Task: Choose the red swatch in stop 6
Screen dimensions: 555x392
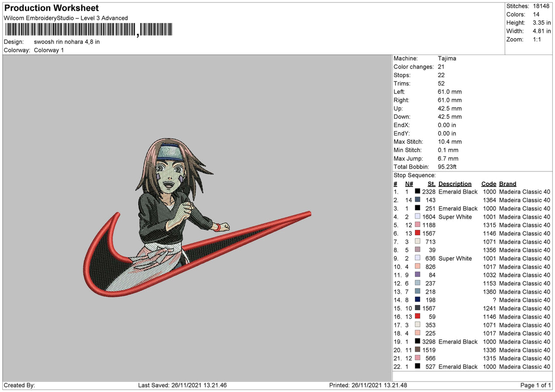Action: coord(417,233)
